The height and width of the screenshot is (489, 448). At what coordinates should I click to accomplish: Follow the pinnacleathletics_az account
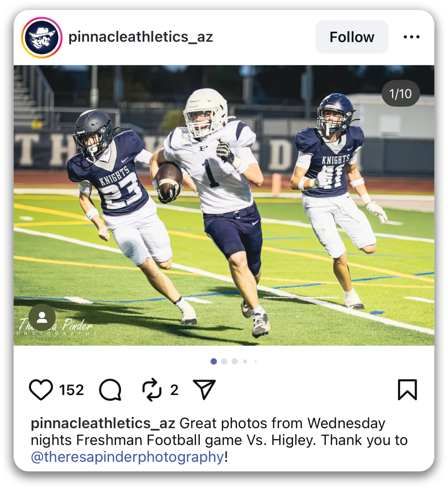pos(351,37)
